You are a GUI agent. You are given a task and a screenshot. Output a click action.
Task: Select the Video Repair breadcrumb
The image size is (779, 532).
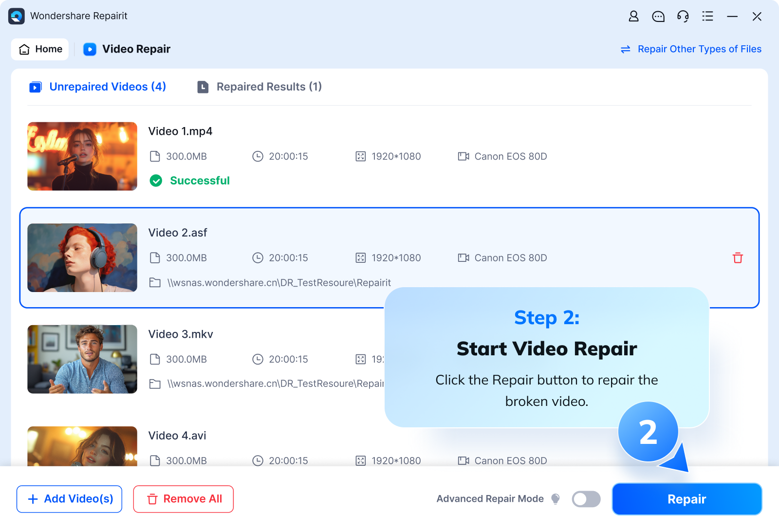point(127,49)
